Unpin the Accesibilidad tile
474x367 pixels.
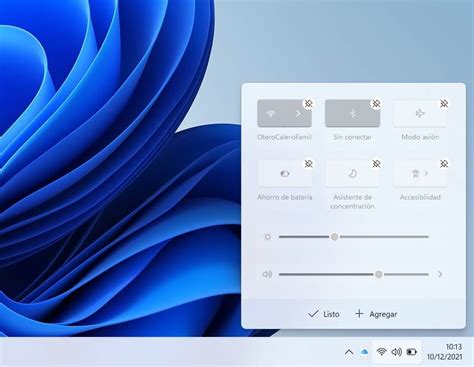tap(444, 164)
